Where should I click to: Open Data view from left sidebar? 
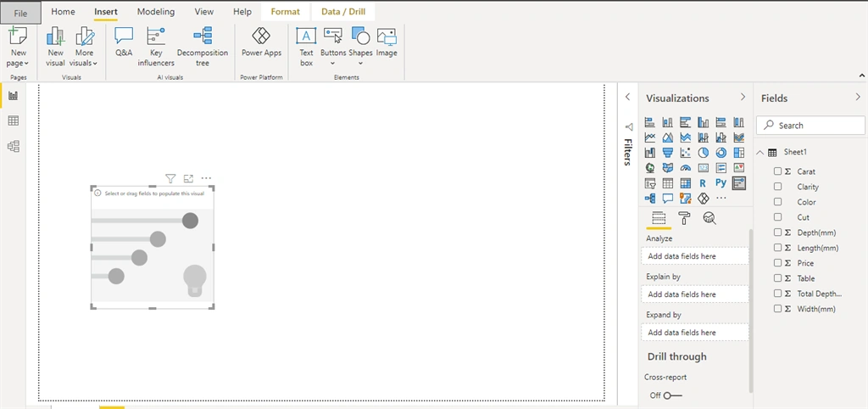click(x=14, y=120)
